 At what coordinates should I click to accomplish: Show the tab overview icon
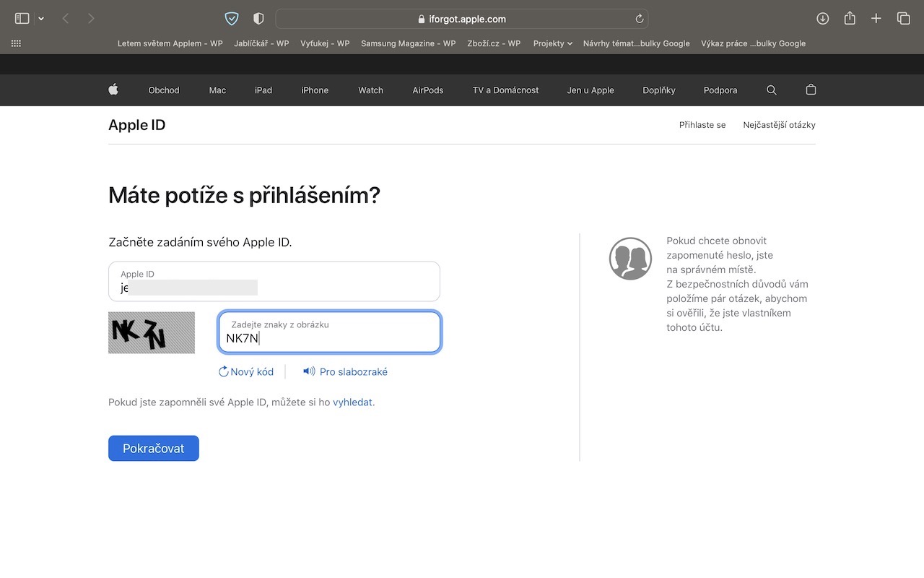[903, 19]
